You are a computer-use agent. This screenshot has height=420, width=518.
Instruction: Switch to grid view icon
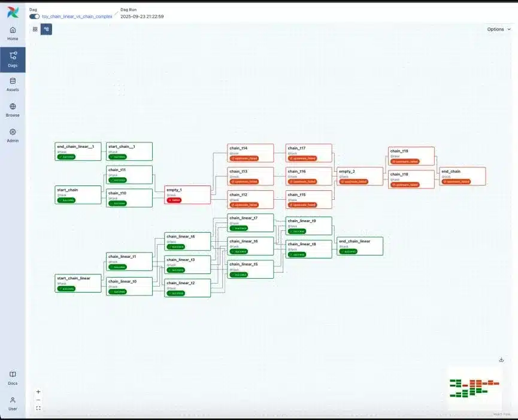coord(35,29)
